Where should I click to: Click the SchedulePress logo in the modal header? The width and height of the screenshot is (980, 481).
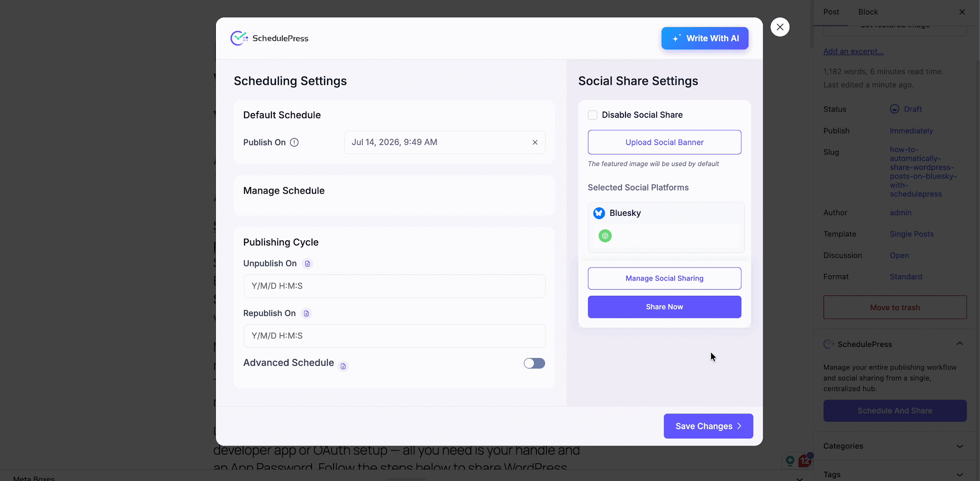(x=269, y=38)
